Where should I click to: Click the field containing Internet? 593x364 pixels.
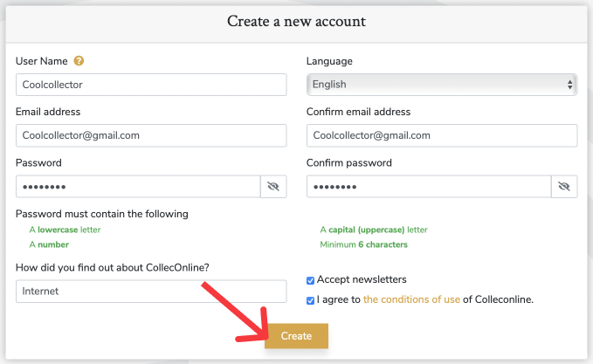click(151, 291)
